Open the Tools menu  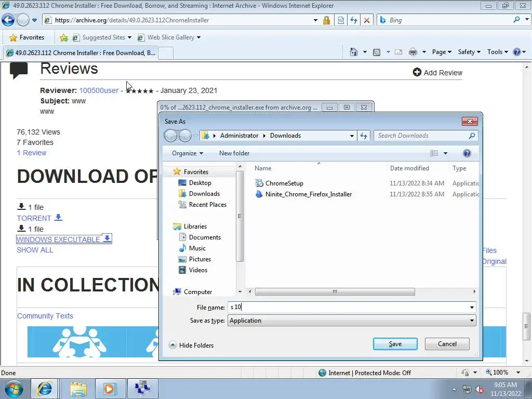[x=497, y=52]
